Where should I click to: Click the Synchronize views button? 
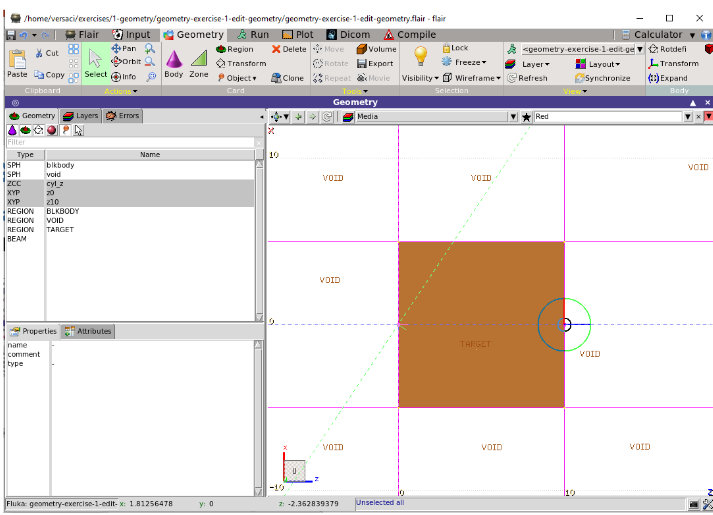pyautogui.click(x=603, y=78)
